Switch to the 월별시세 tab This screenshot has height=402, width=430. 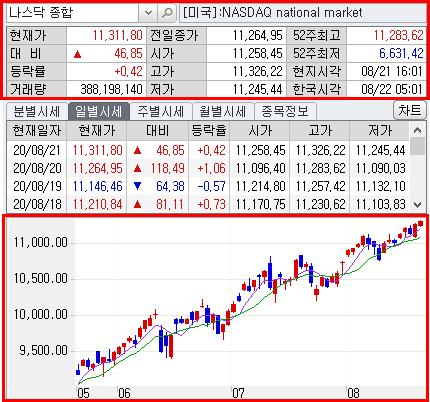pyautogui.click(x=222, y=111)
